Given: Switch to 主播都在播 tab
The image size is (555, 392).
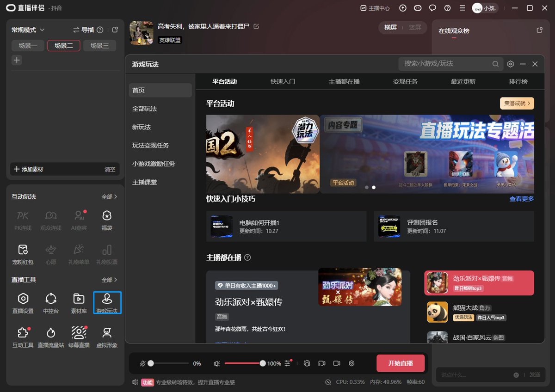Looking at the screenshot, I should 344,81.
